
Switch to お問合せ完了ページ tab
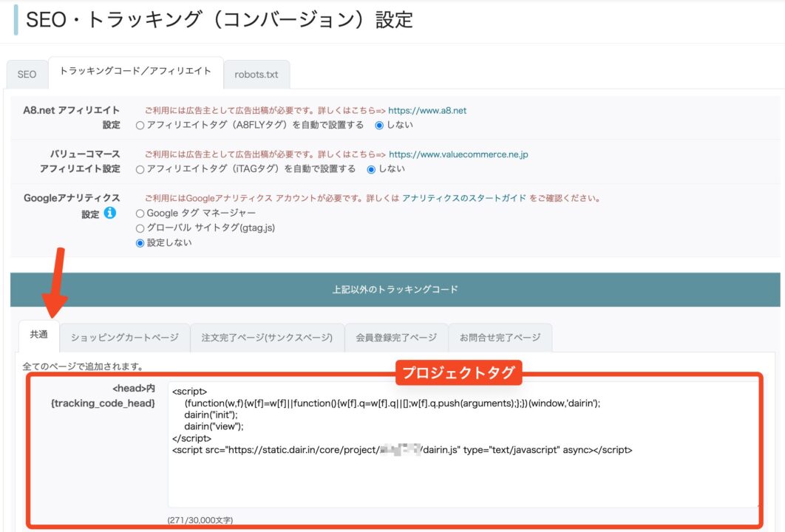(x=500, y=338)
